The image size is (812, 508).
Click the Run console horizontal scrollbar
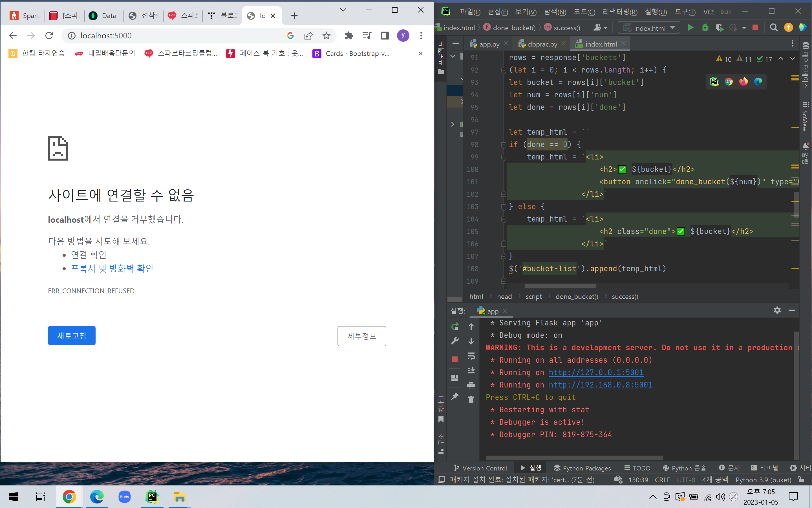[574, 458]
